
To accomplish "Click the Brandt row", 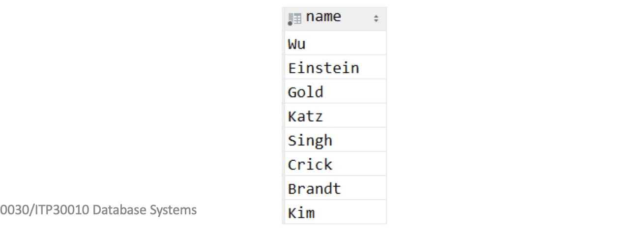I will (335, 188).
